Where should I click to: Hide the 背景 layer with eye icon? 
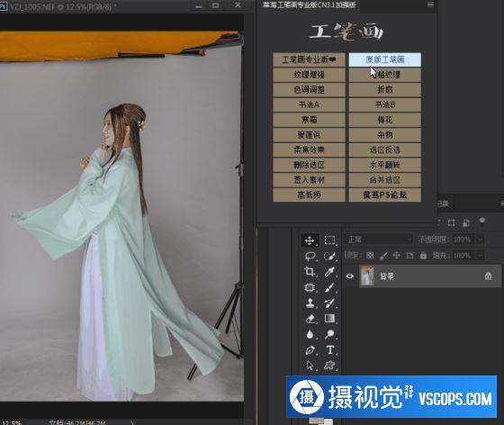pos(350,276)
